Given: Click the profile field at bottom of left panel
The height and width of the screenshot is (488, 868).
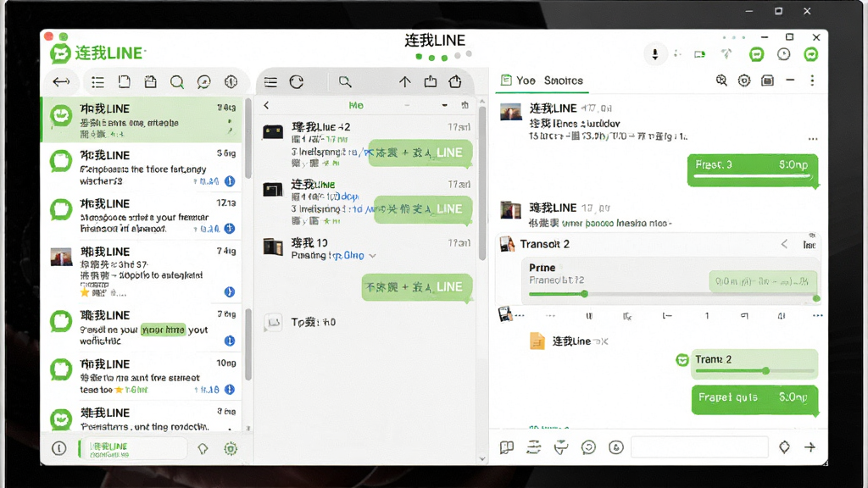Looking at the screenshot, I should [x=133, y=449].
